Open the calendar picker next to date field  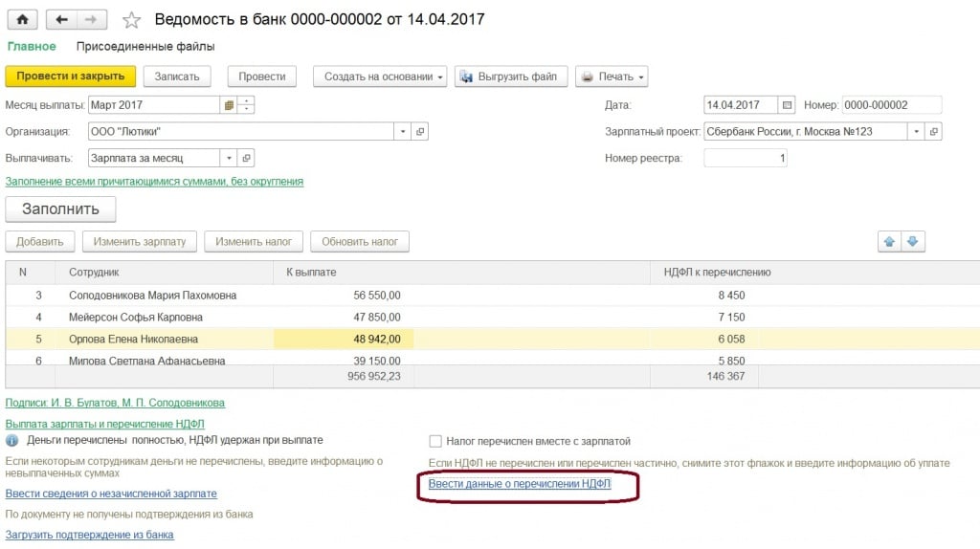(787, 105)
